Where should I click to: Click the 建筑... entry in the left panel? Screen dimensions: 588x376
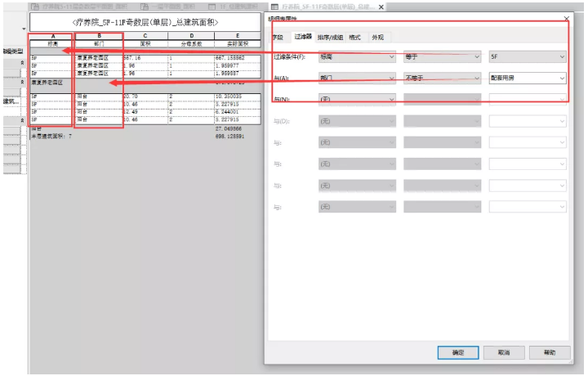click(x=11, y=101)
